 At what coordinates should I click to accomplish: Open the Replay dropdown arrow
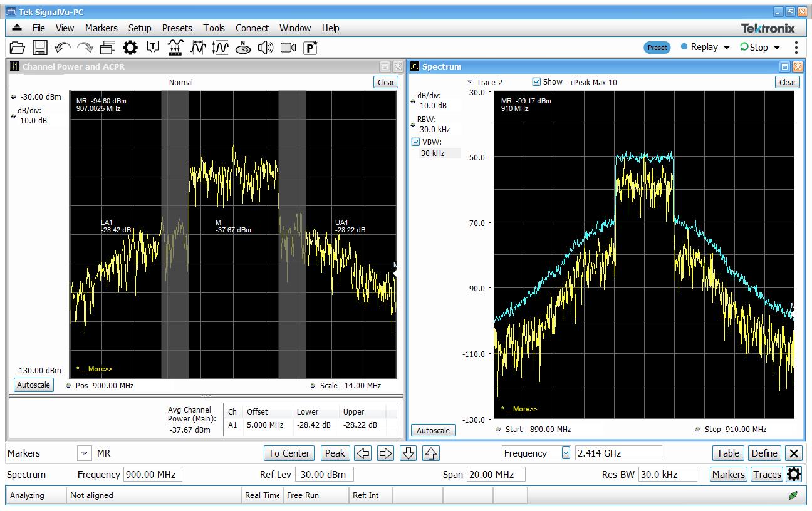coord(727,48)
